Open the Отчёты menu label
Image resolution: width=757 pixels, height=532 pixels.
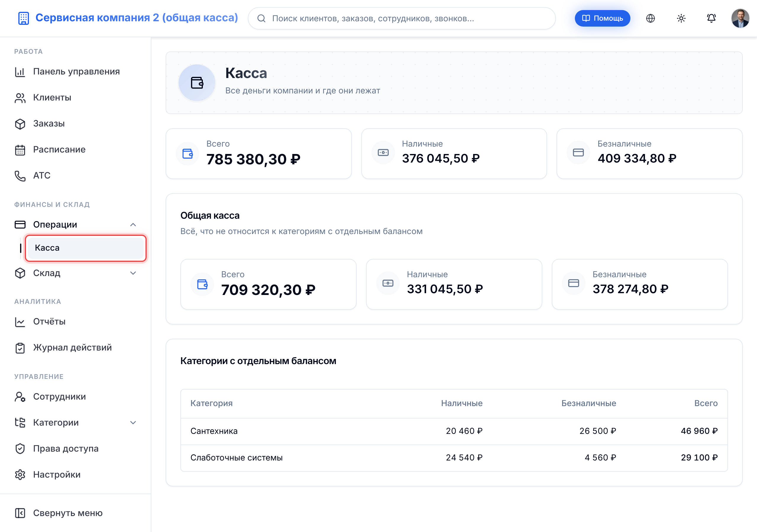(x=49, y=322)
